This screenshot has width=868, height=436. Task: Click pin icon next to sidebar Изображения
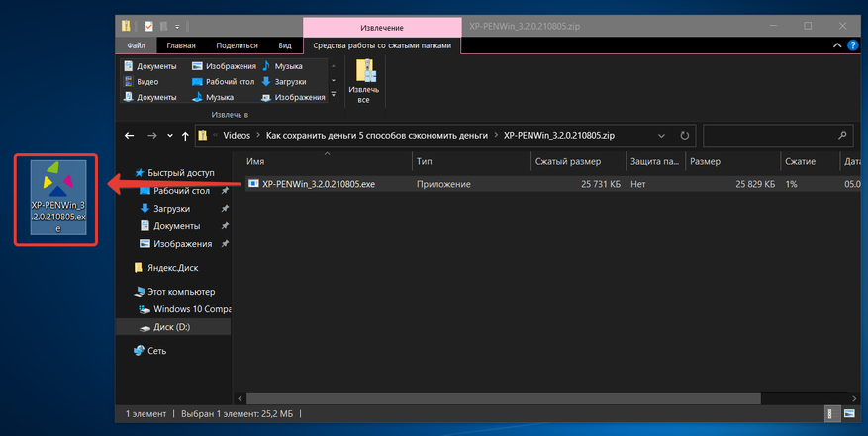(x=225, y=243)
